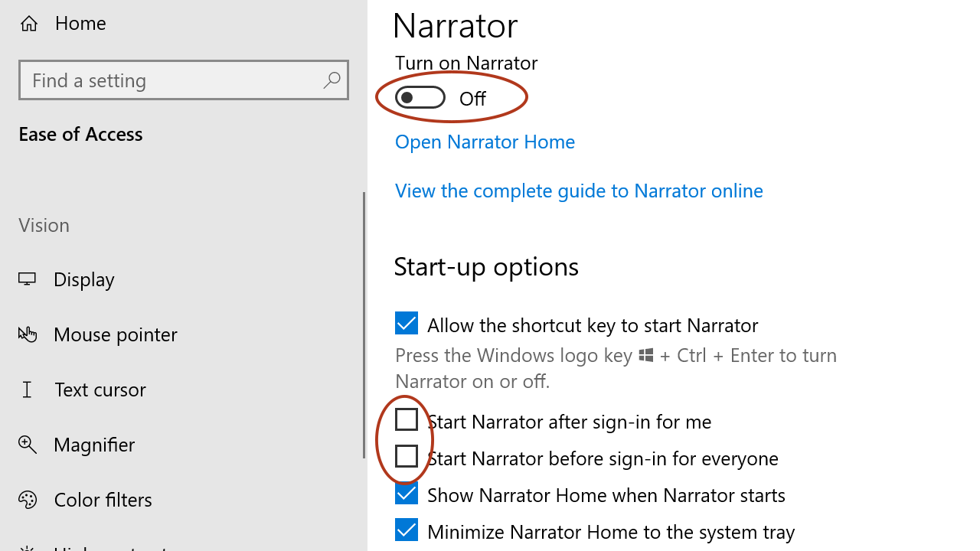Screen dimensions: 980x551
Task: Click the sidebar vertical scrollbar
Action: pos(364,325)
